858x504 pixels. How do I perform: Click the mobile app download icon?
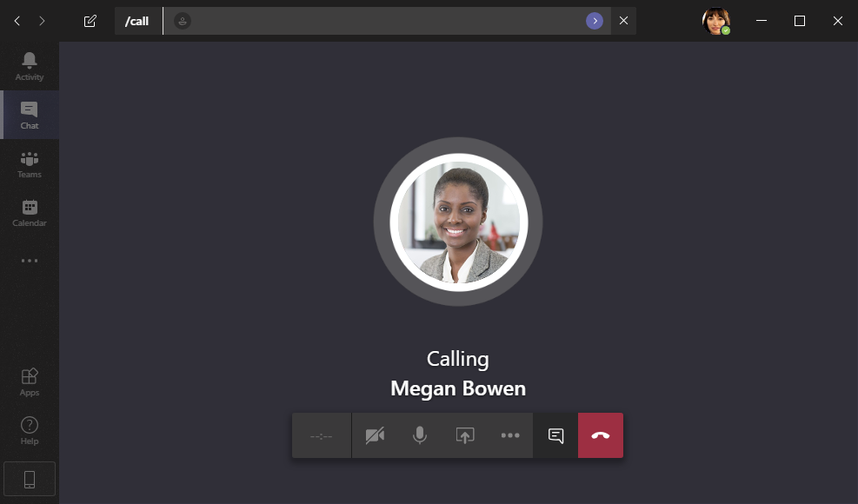30,479
